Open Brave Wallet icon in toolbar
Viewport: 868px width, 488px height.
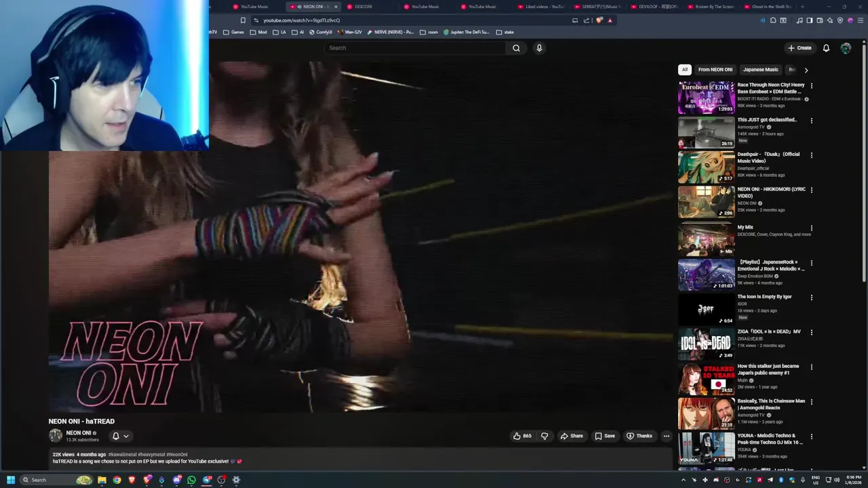tap(819, 20)
